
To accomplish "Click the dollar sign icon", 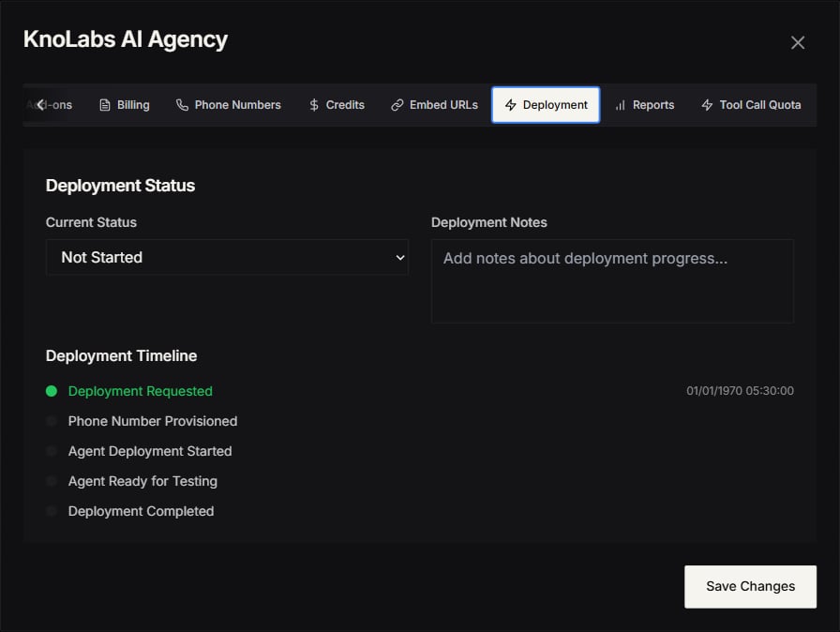I will [x=314, y=105].
